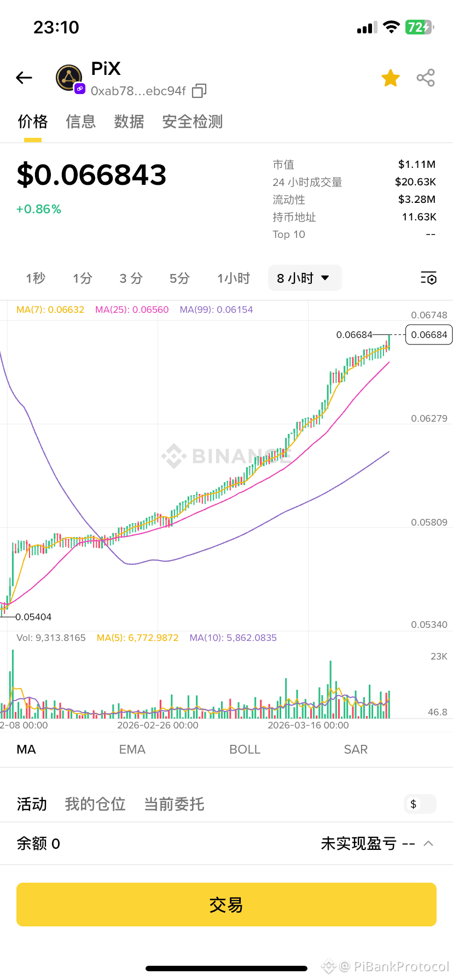Select the BOLL indicator

[245, 749]
